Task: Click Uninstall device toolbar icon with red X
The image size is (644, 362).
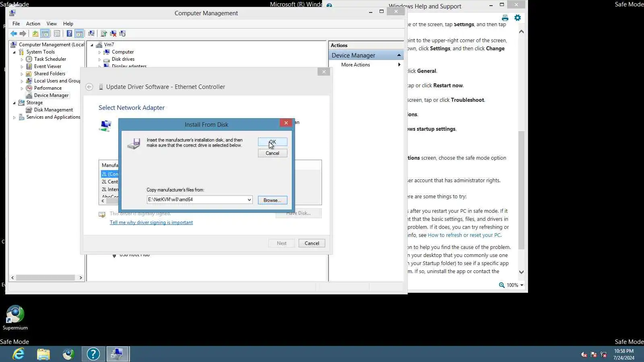Action: pos(113,34)
